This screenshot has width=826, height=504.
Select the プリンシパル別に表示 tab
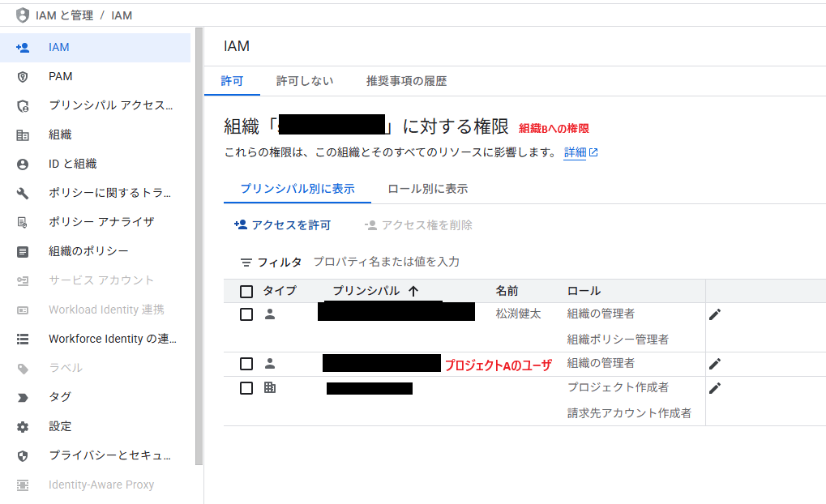[297, 189]
